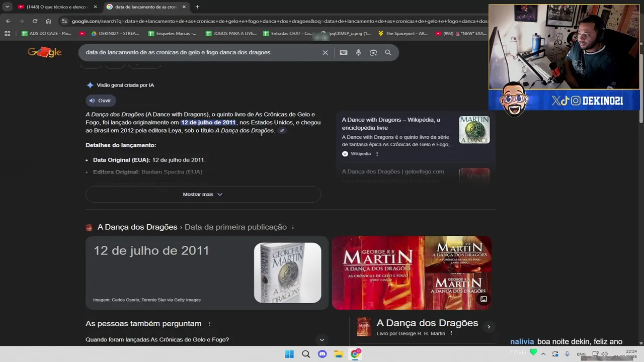Search by image with Google Lens
The height and width of the screenshot is (362, 644).
click(373, 52)
